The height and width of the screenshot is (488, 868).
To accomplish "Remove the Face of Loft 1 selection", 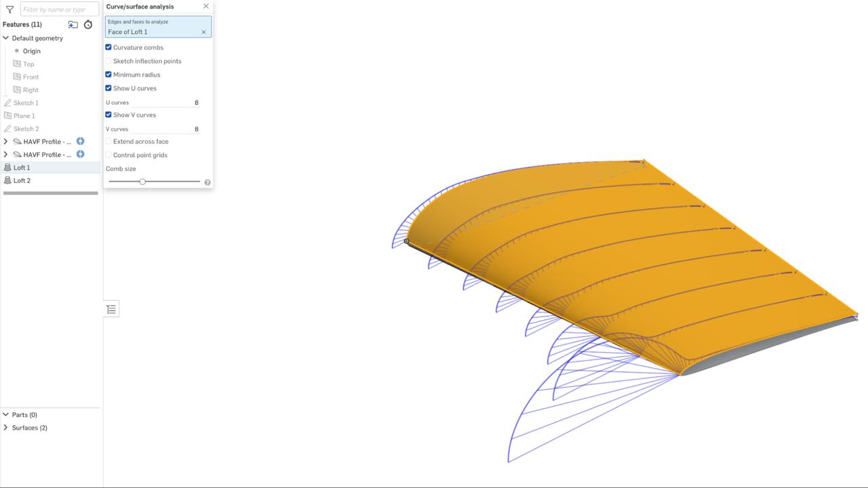I will pyautogui.click(x=203, y=31).
